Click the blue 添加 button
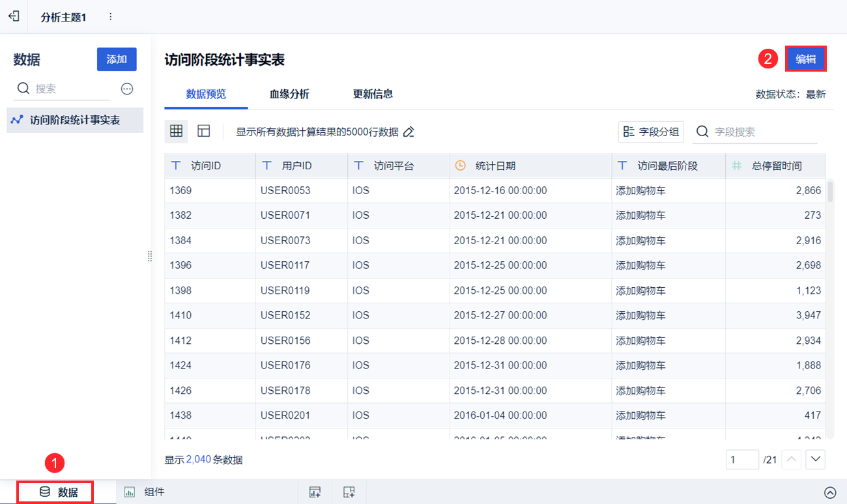Screen dimensions: 847x504 117,59
